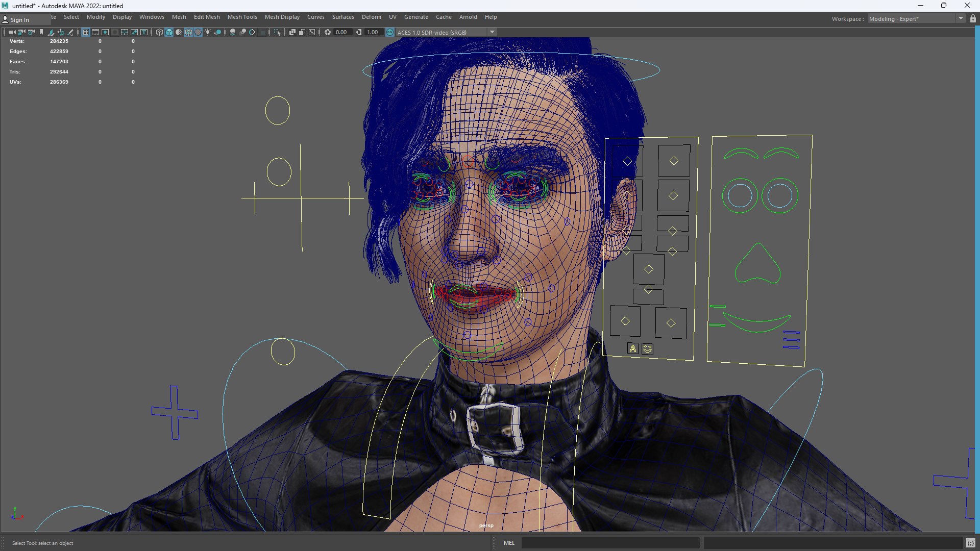Click the select camera icon
This screenshot has height=551, width=980.
tap(12, 32)
